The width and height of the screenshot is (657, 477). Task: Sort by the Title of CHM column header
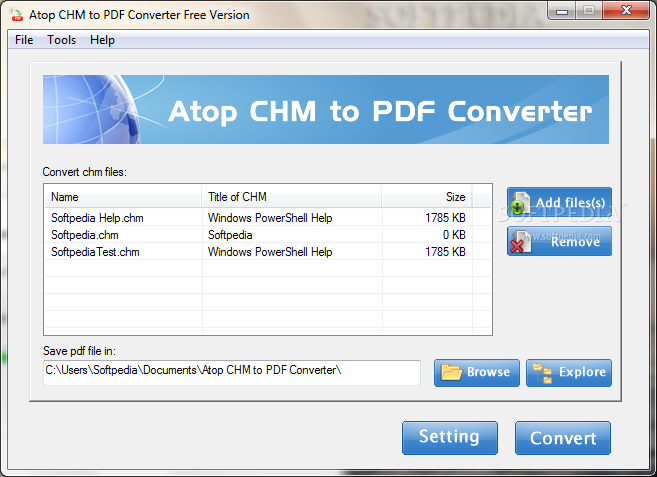point(292,197)
